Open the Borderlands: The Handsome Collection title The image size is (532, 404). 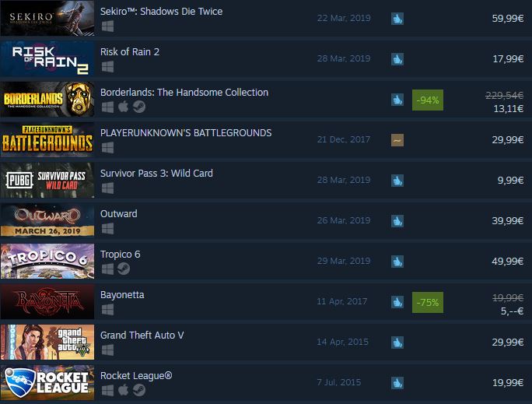[x=184, y=93]
